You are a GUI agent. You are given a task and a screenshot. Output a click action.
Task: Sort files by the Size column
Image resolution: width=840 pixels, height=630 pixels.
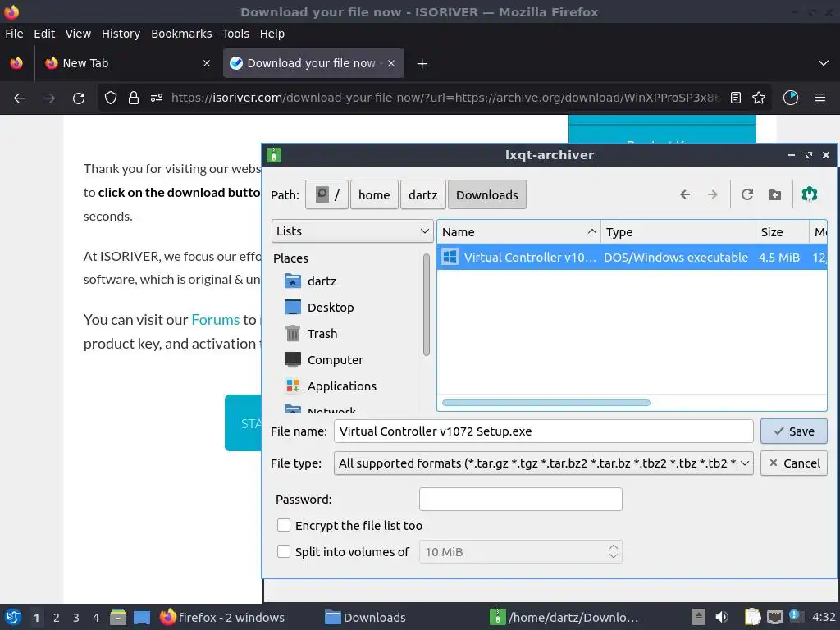tap(782, 232)
